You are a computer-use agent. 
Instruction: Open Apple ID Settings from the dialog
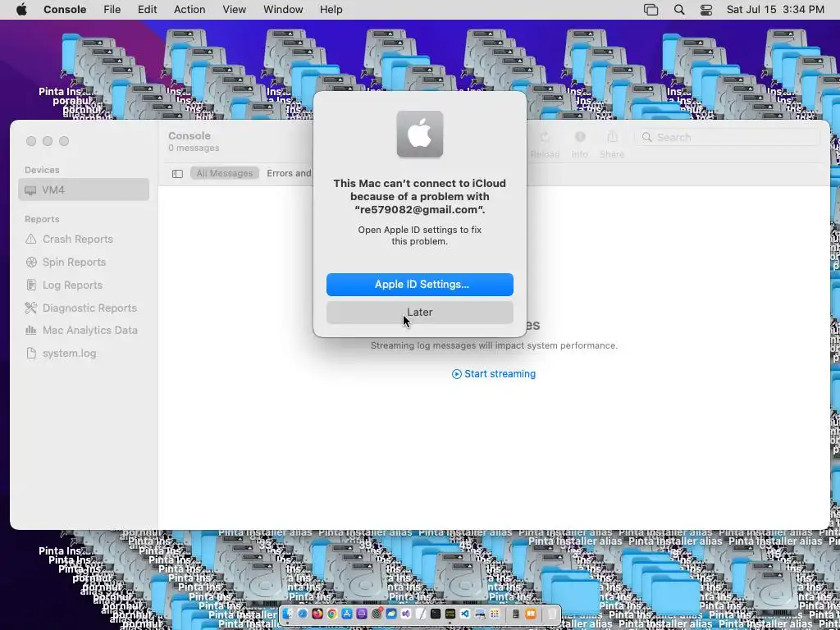[x=419, y=285]
